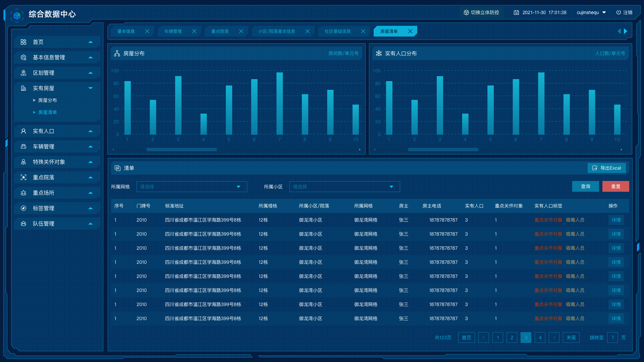The height and width of the screenshot is (362, 644).
Task: Close the 车辆管理 tab
Action: click(194, 31)
